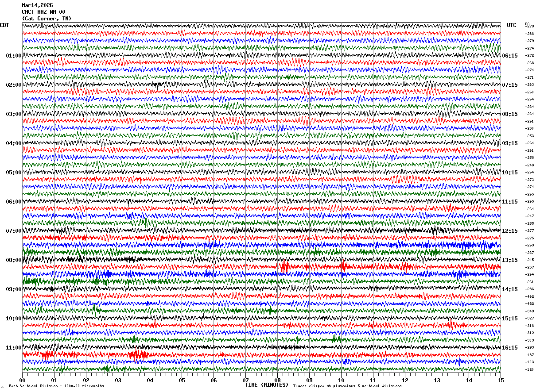Click the 08:15 UTC time label
The image size is (536, 392).
click(510, 114)
